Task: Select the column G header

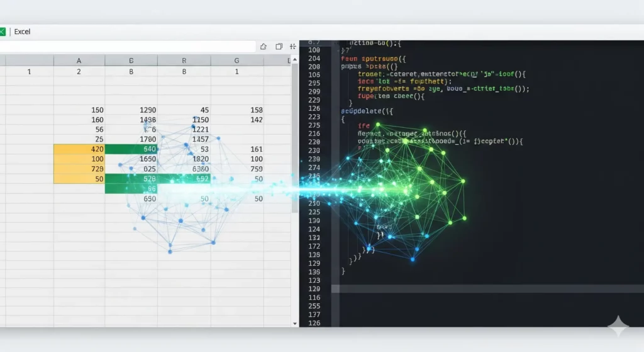Action: point(236,60)
